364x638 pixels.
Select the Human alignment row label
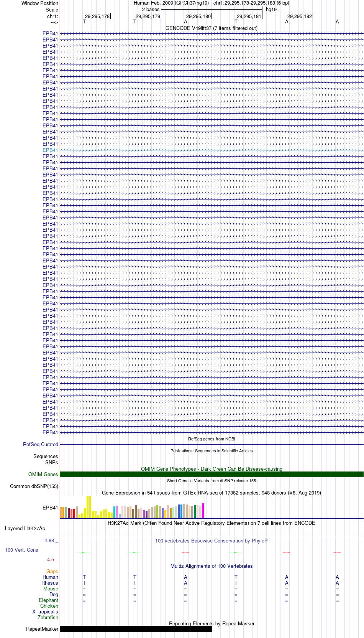pos(50,577)
